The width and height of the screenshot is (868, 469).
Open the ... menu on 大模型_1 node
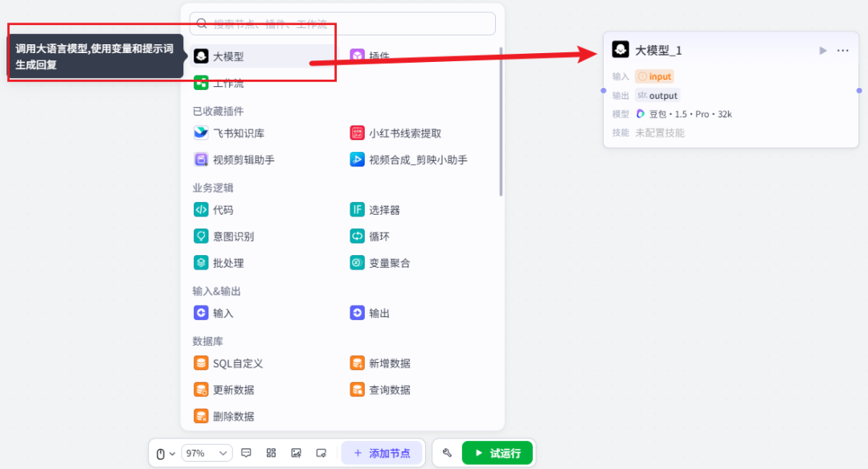(842, 50)
